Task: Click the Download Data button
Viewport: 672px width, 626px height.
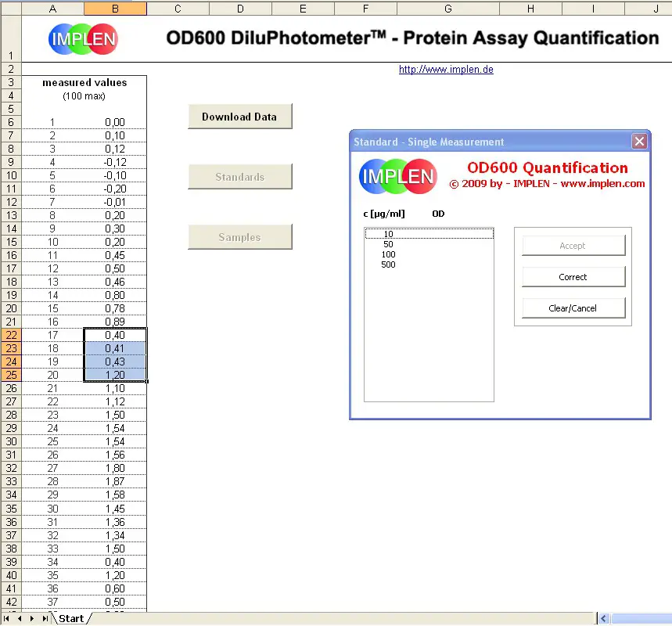Action: point(239,116)
